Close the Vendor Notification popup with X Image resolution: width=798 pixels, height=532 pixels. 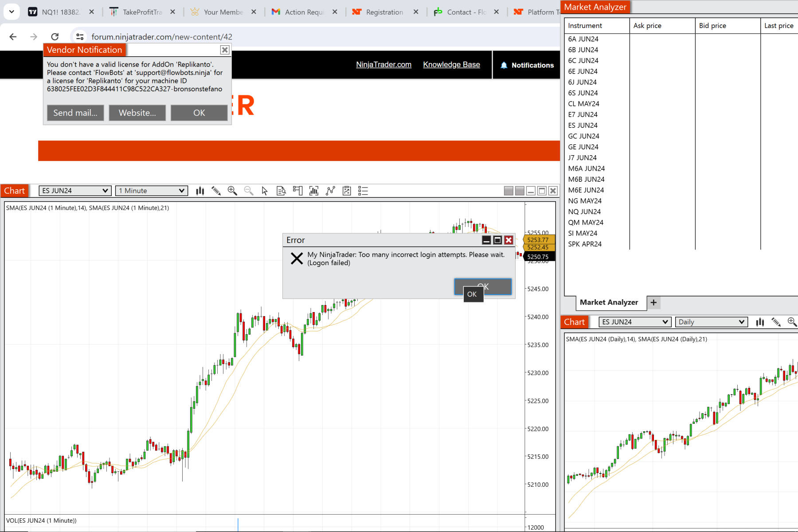pyautogui.click(x=225, y=50)
